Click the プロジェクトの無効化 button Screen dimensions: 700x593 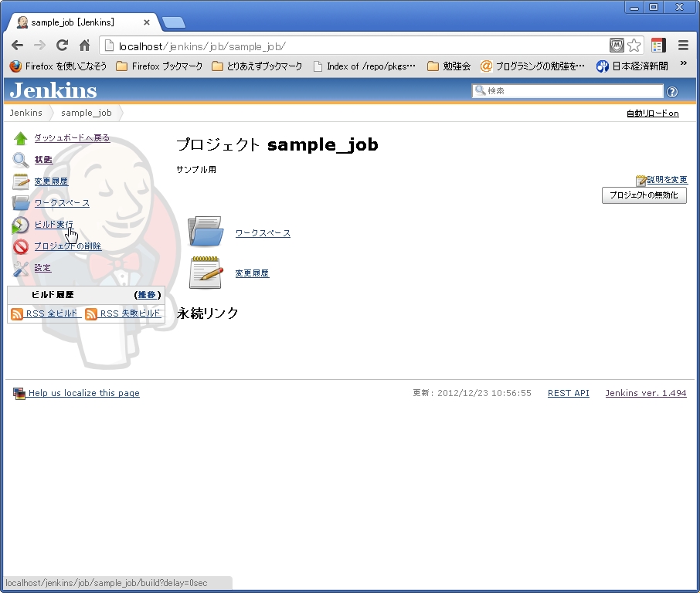(644, 195)
